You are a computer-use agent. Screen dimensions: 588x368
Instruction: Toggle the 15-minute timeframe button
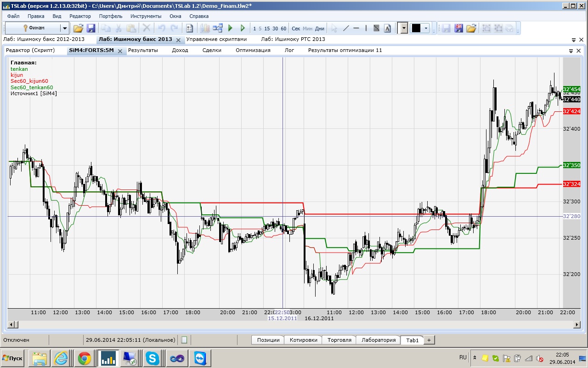pyautogui.click(x=267, y=29)
